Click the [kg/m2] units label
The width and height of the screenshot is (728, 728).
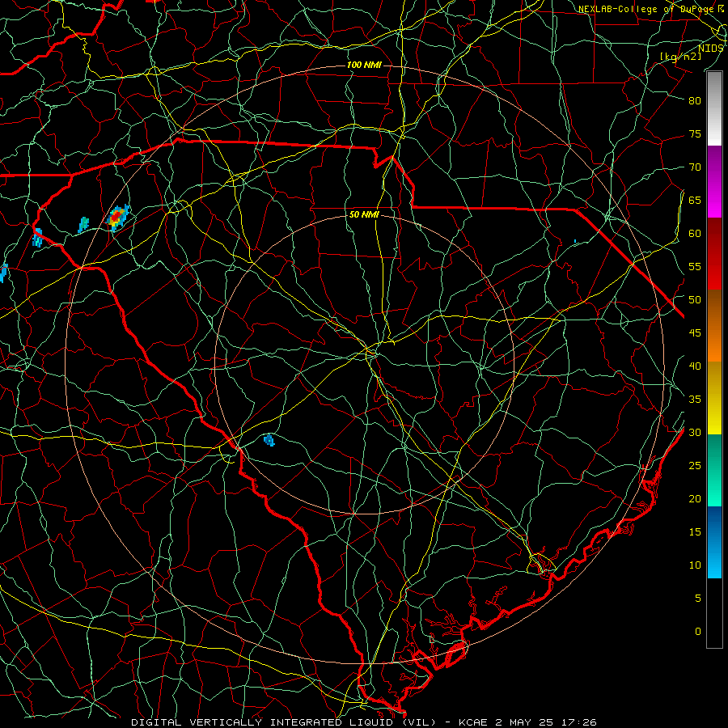click(x=680, y=57)
